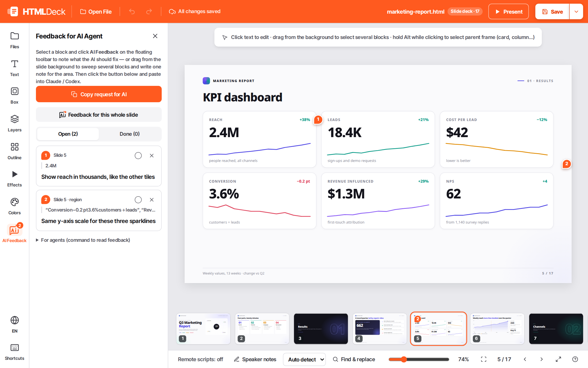Click the undo arrow in header
The image size is (588, 368).
click(132, 11)
